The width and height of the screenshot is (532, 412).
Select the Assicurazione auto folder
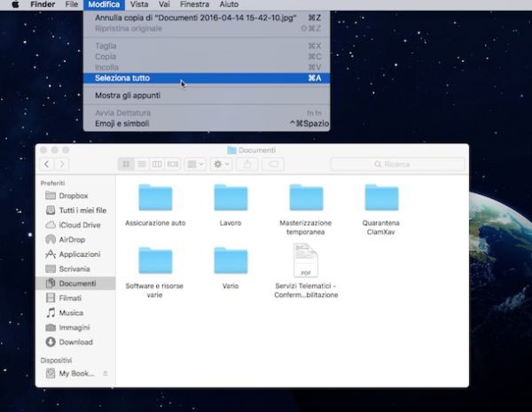coord(155,199)
